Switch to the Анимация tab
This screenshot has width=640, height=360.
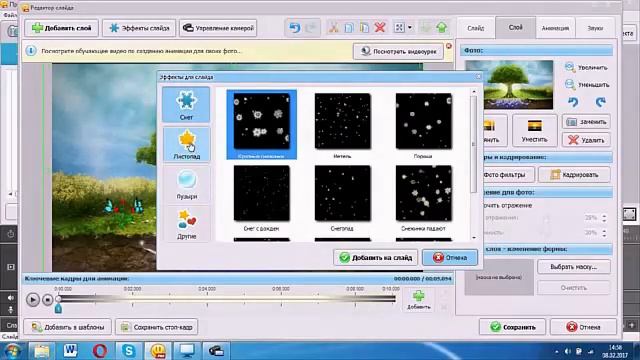point(555,28)
